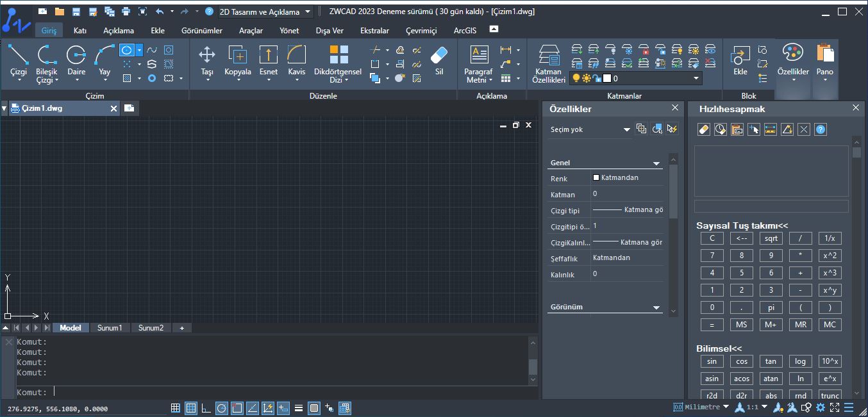Switch to the Katı ribbon tab

pyautogui.click(x=80, y=30)
